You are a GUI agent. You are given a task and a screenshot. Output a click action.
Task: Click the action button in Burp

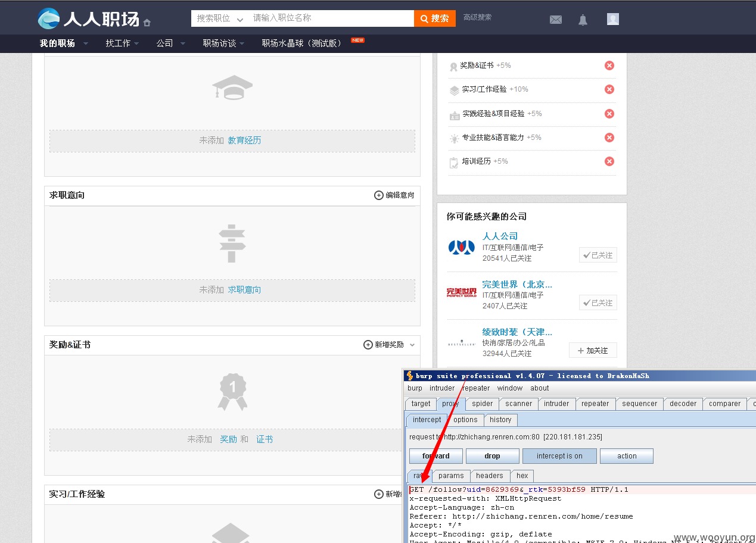tap(627, 456)
